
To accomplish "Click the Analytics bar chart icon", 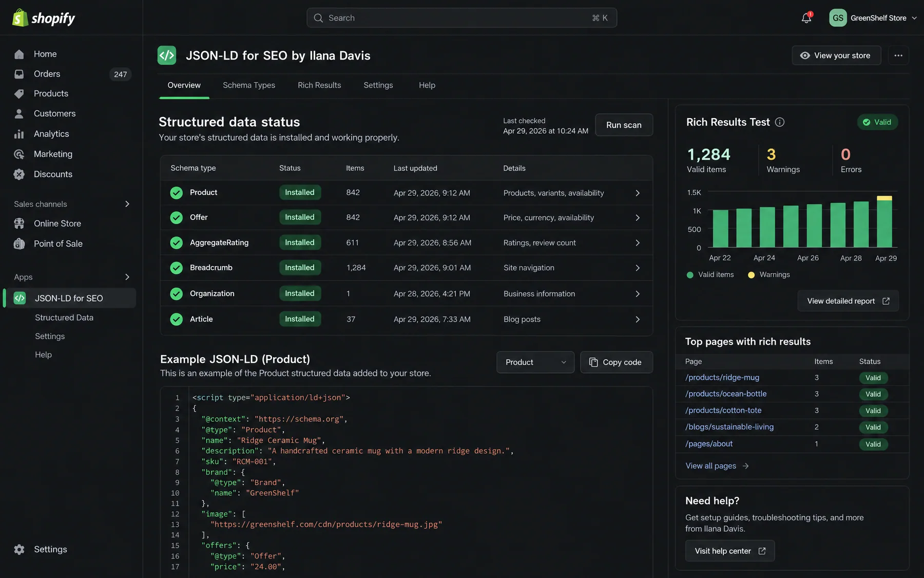I will (19, 134).
